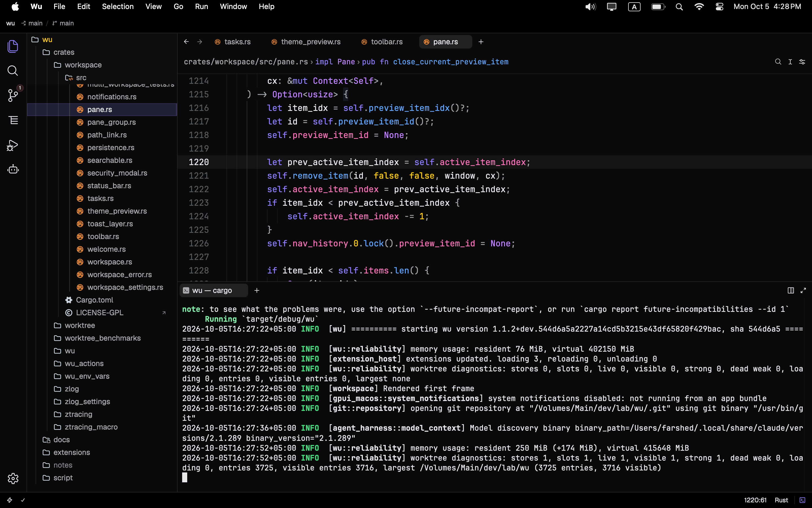Open settings gear in sidebar
Screen dimensions: 812x508
point(13,478)
